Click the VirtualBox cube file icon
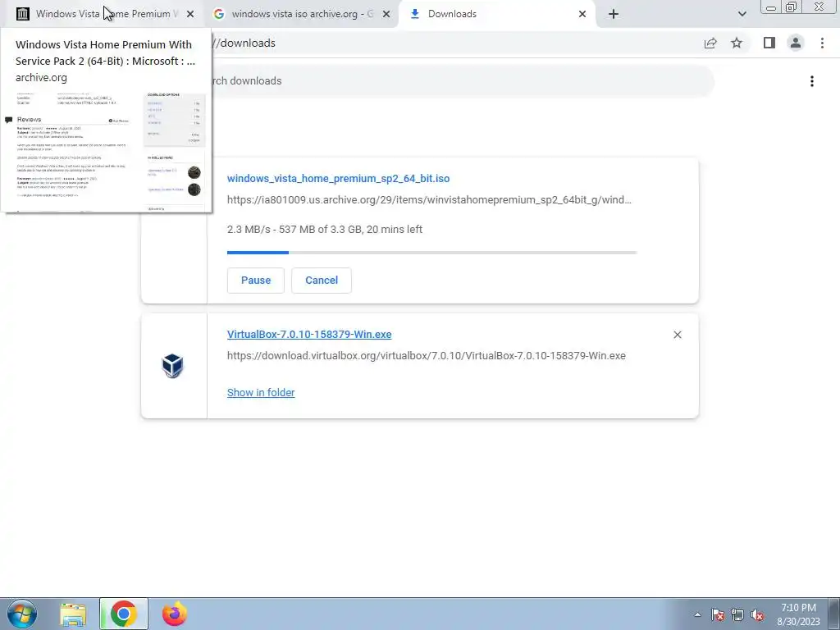 (x=172, y=366)
